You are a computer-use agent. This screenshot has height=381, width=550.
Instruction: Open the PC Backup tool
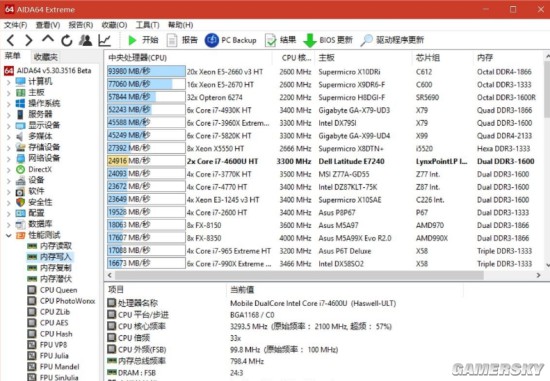coord(230,40)
